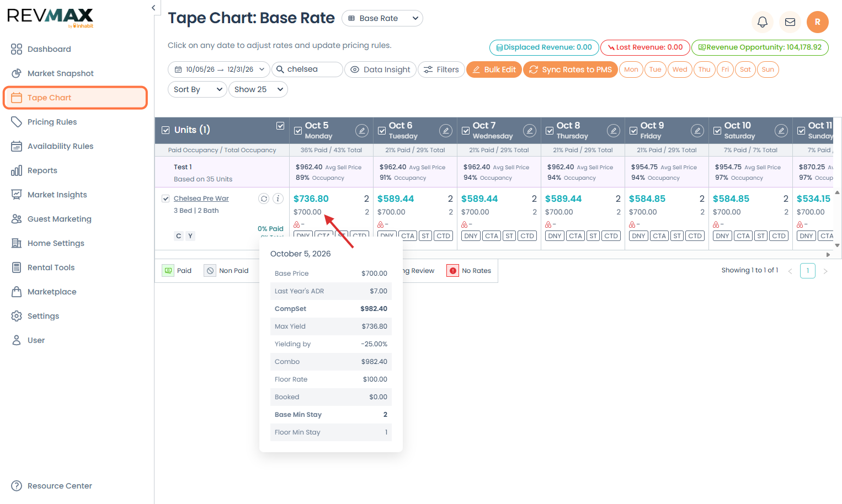The image size is (842, 504).
Task: Go to Dashboard in the sidebar
Action: click(x=49, y=49)
